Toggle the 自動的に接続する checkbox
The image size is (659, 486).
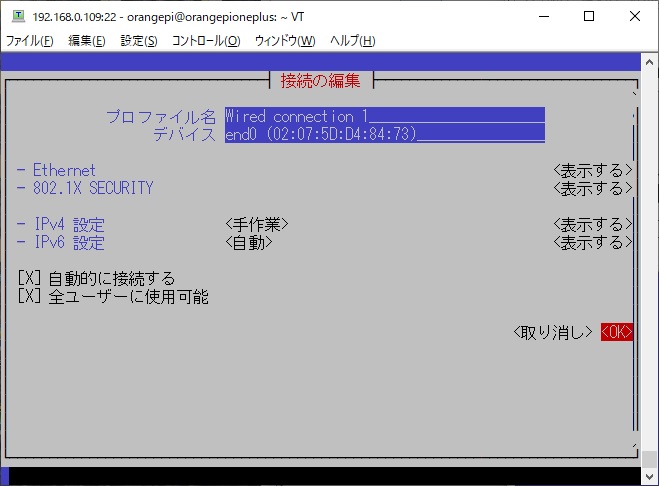pos(30,278)
